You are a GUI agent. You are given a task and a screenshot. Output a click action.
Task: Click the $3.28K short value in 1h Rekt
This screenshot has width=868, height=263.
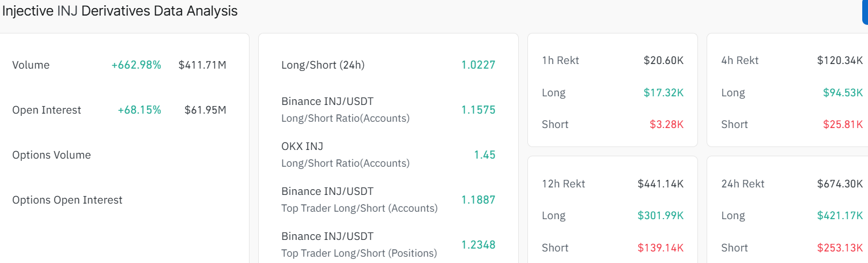pyautogui.click(x=667, y=125)
